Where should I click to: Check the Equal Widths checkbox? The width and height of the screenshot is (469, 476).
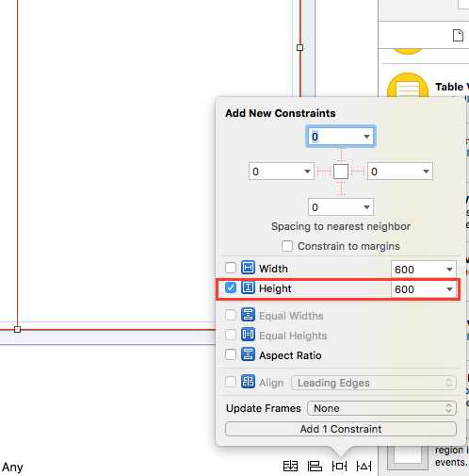tap(231, 315)
